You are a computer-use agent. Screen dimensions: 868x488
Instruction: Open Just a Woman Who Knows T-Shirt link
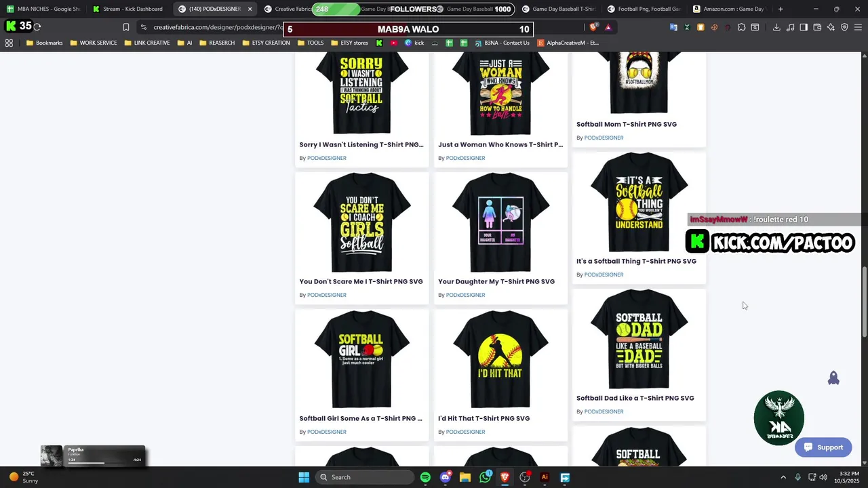[500, 144]
